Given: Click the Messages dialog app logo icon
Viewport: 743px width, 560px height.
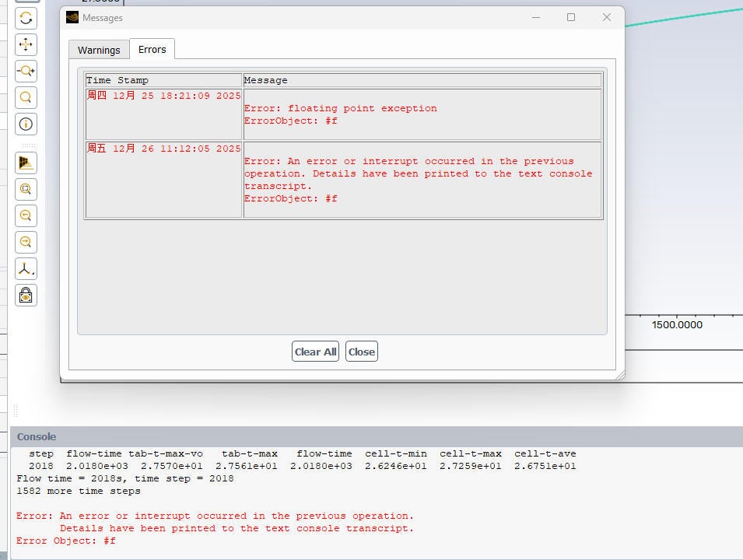Looking at the screenshot, I should (72, 18).
